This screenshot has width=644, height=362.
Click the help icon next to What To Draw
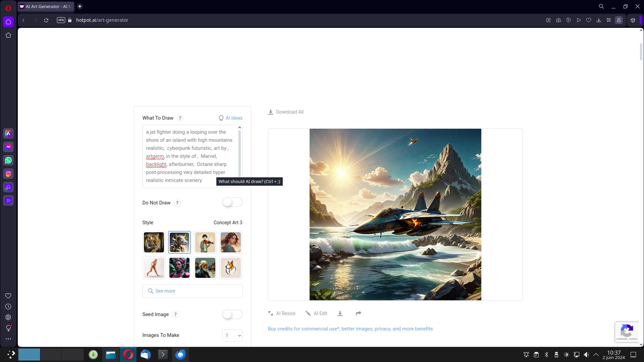(180, 118)
